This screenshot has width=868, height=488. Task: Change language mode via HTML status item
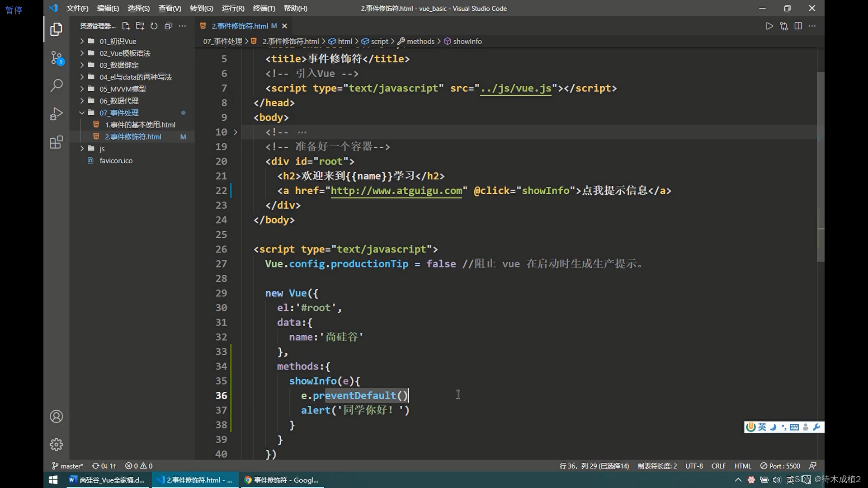(743, 466)
